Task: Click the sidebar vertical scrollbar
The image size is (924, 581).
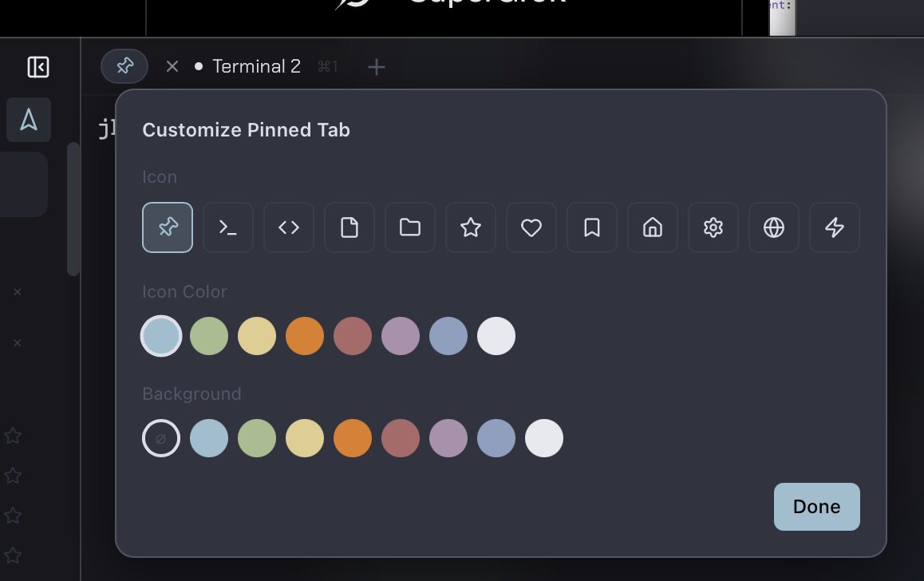Action: click(73, 208)
